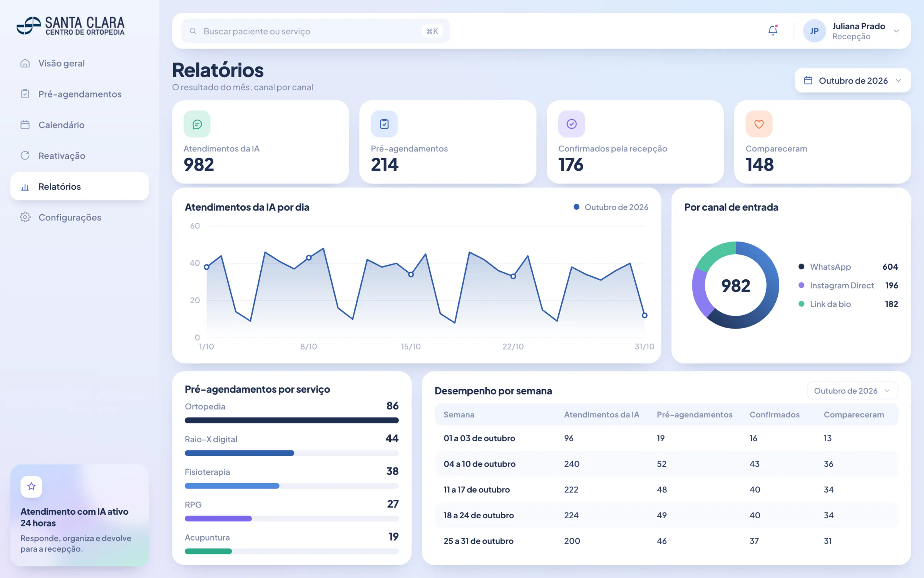Click the JP user avatar
This screenshot has height=578, width=924.
[x=814, y=31]
